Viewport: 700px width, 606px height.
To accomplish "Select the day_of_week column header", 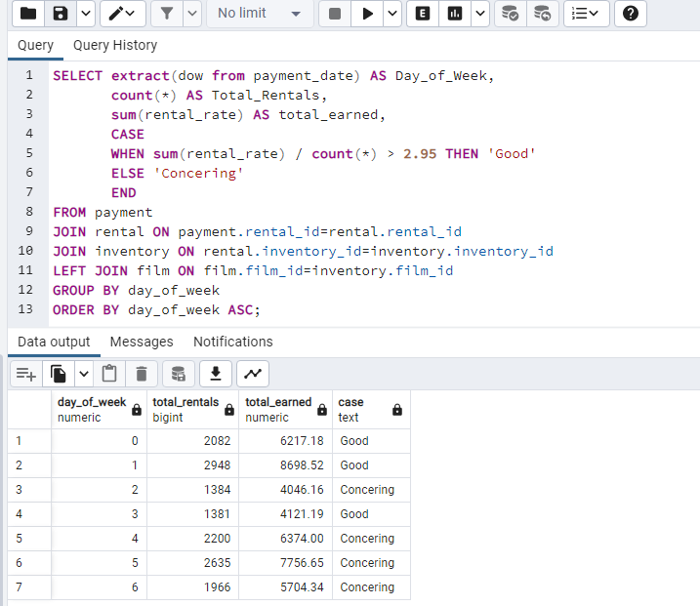I will point(100,409).
